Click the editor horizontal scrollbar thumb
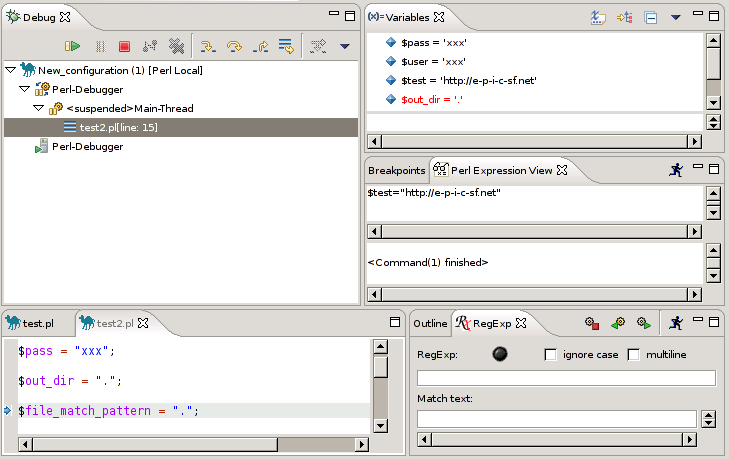Screen dimensions: 729x459 155,445
